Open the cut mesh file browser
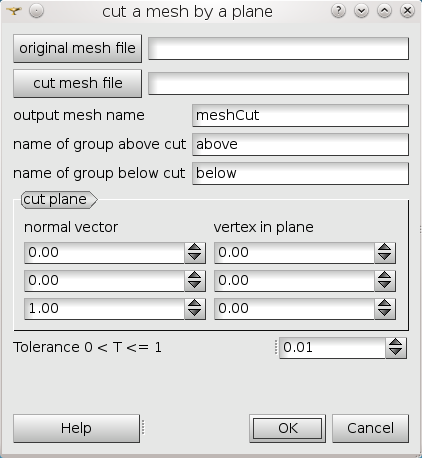The image size is (422, 458). (x=77, y=83)
